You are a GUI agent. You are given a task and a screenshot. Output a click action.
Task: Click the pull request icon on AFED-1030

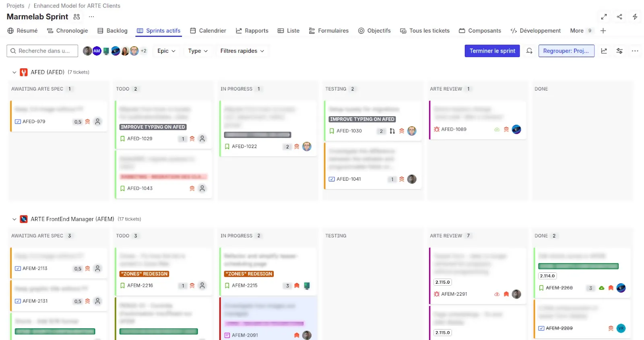[392, 131]
